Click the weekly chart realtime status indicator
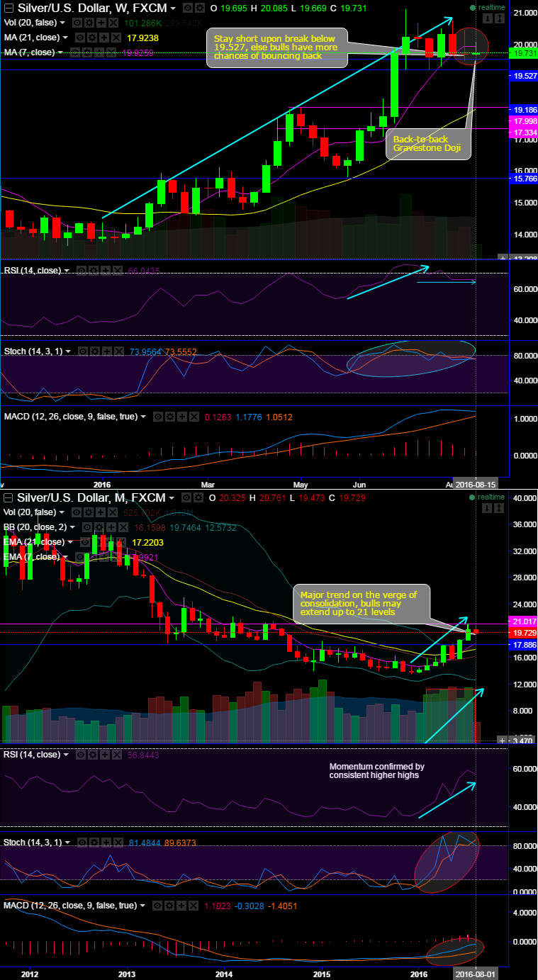 (488, 7)
